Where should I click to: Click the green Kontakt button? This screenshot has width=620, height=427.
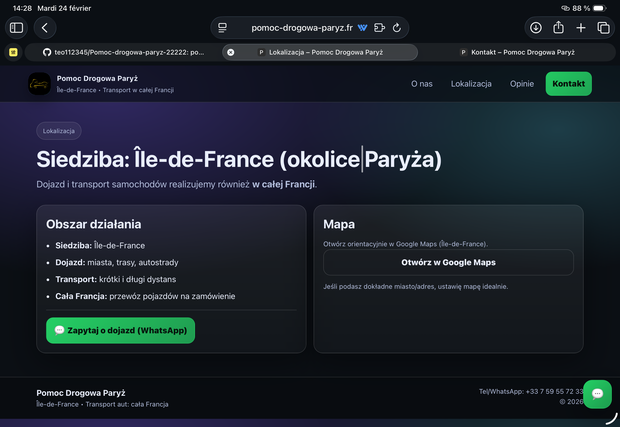(x=568, y=84)
